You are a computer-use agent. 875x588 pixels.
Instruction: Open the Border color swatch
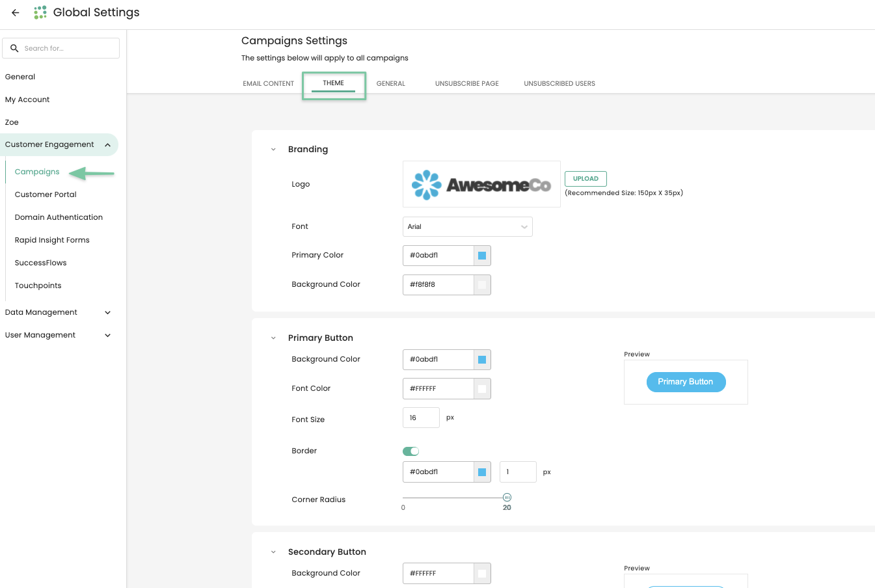(x=482, y=472)
